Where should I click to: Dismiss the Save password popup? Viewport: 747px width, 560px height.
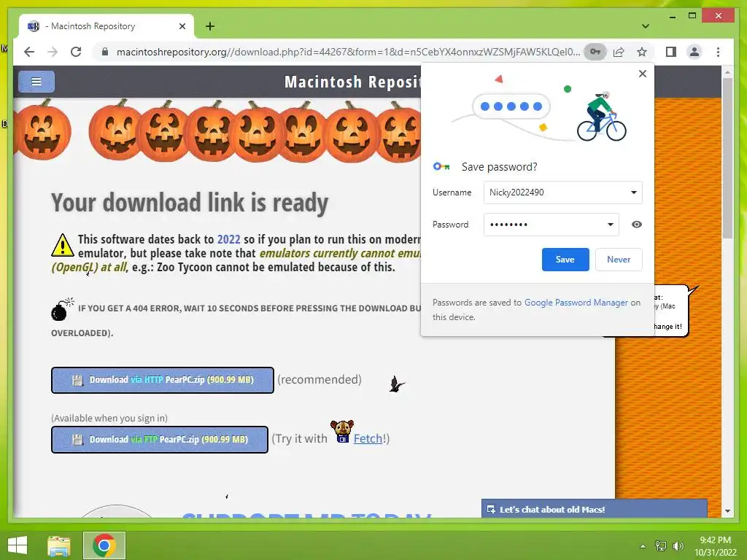coord(642,74)
